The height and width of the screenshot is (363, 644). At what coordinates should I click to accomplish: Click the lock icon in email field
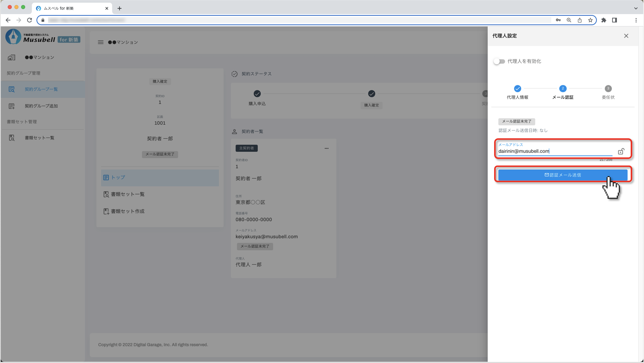point(621,151)
